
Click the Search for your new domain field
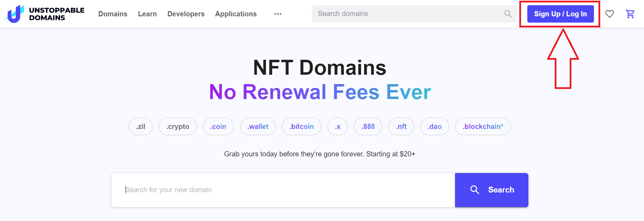pyautogui.click(x=283, y=190)
